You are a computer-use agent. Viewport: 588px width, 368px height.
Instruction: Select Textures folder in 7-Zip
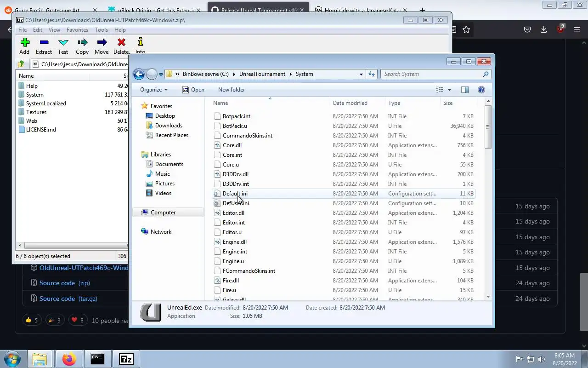coord(36,112)
